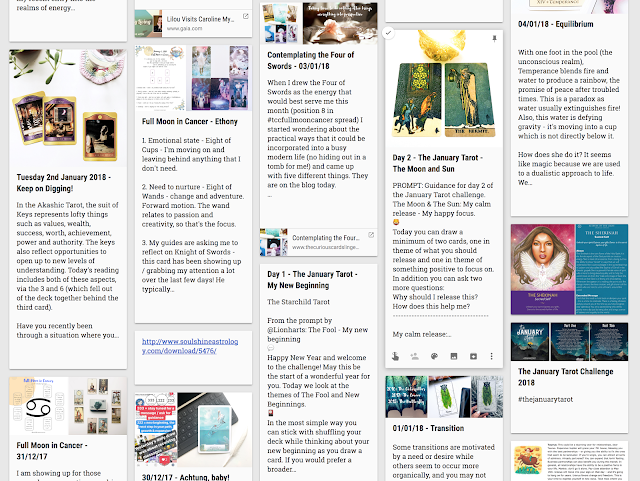
Task: Open note '01/01/18 - Transition'
Action: point(428,428)
